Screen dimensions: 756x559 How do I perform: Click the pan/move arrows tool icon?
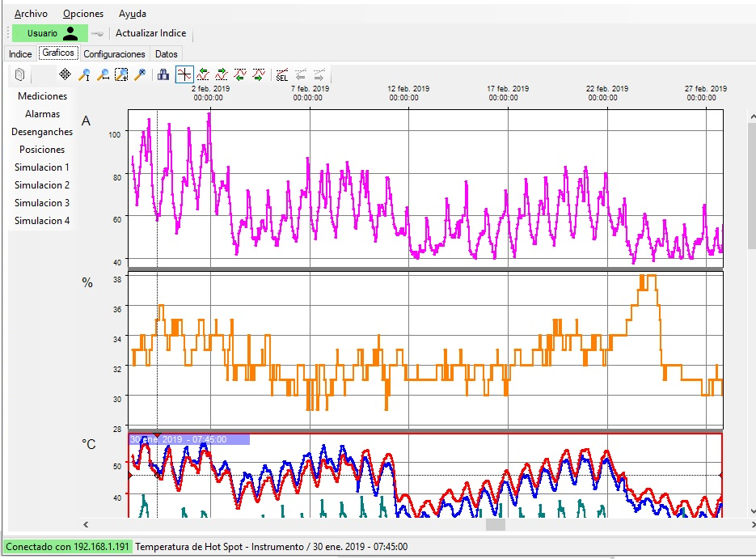tap(65, 74)
